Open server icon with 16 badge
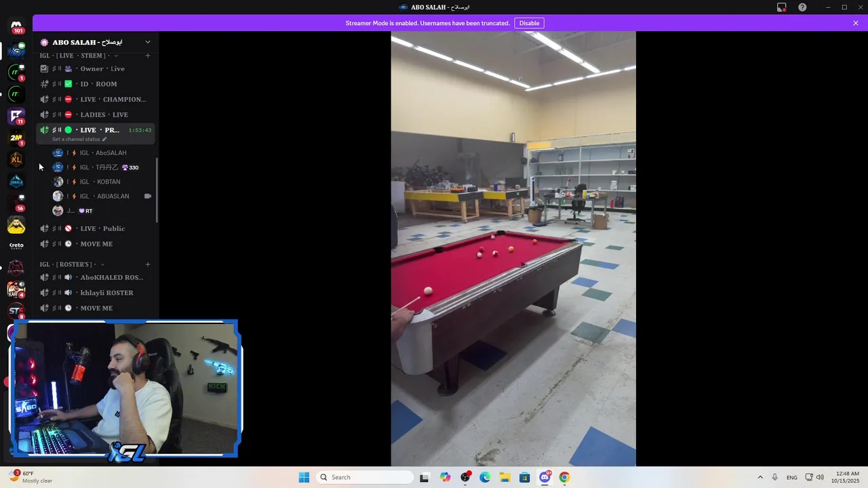 click(16, 203)
